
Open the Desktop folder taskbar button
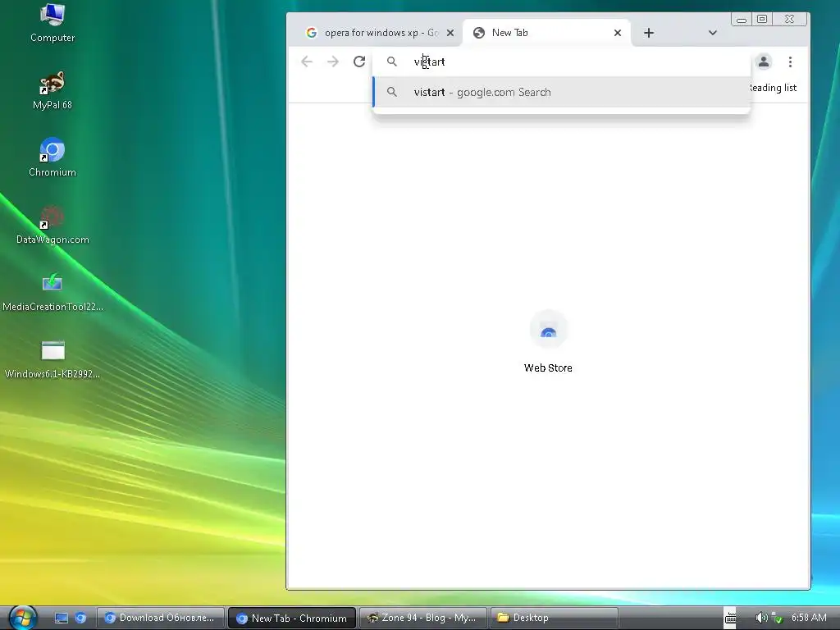(554, 618)
